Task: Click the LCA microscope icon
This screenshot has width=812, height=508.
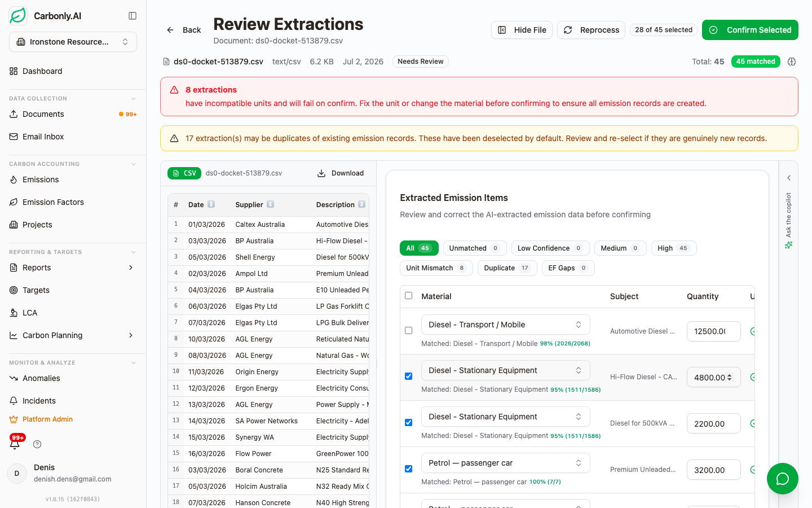Action: point(14,313)
